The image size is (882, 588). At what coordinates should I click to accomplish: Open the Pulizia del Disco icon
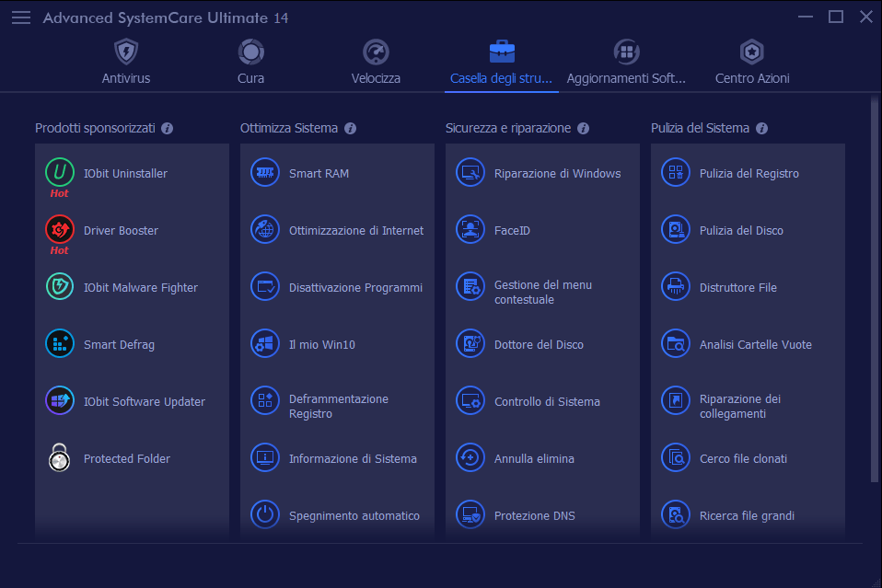point(676,229)
